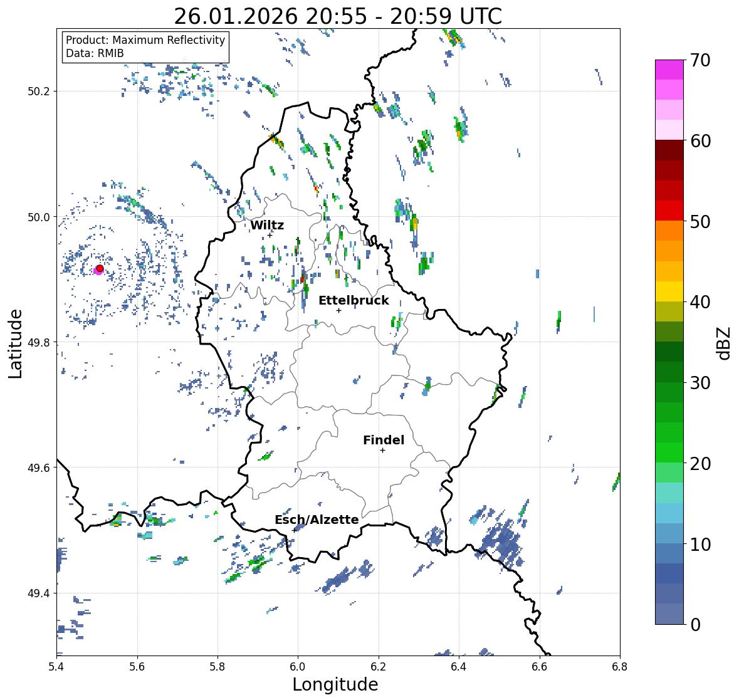Click the 70 dBZ colorbar label
This screenshot has width=739, height=700.
[x=700, y=60]
